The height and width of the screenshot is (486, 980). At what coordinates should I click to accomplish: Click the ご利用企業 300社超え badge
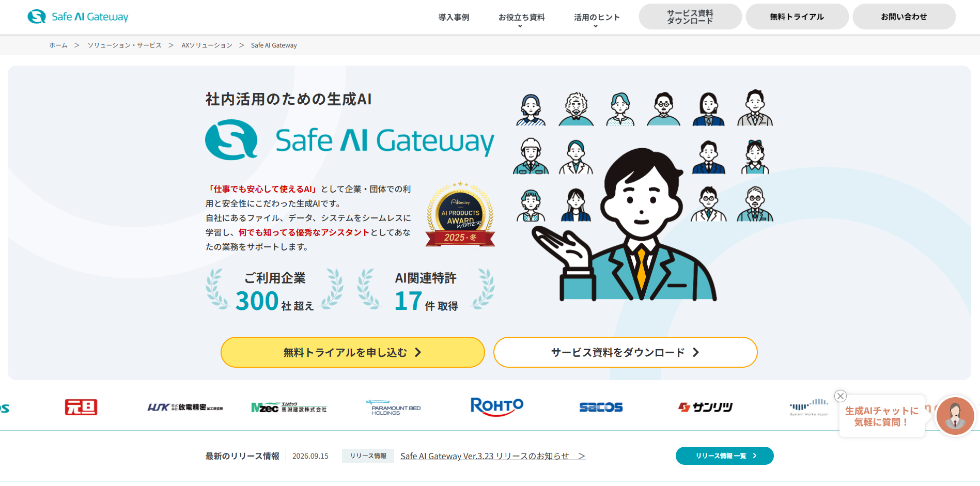pos(274,290)
